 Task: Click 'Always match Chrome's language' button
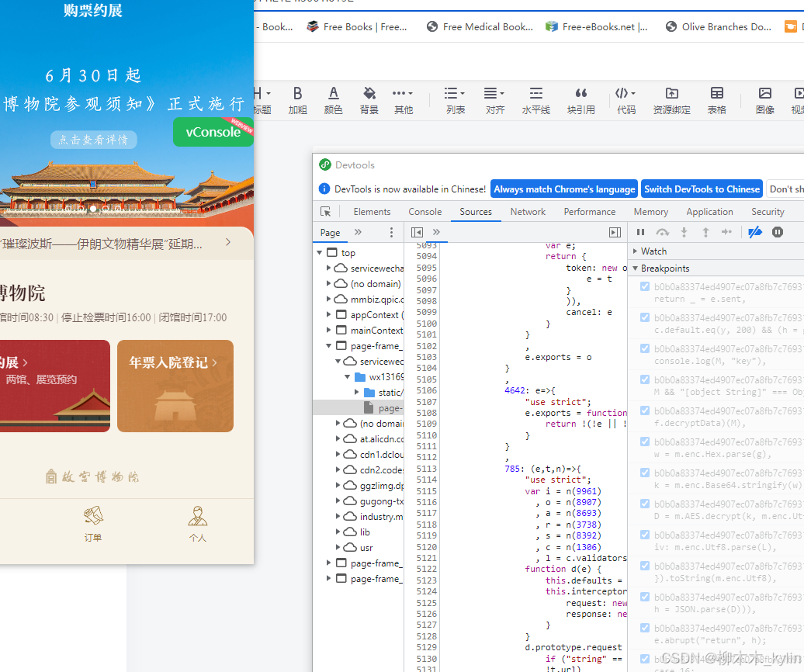[564, 189]
